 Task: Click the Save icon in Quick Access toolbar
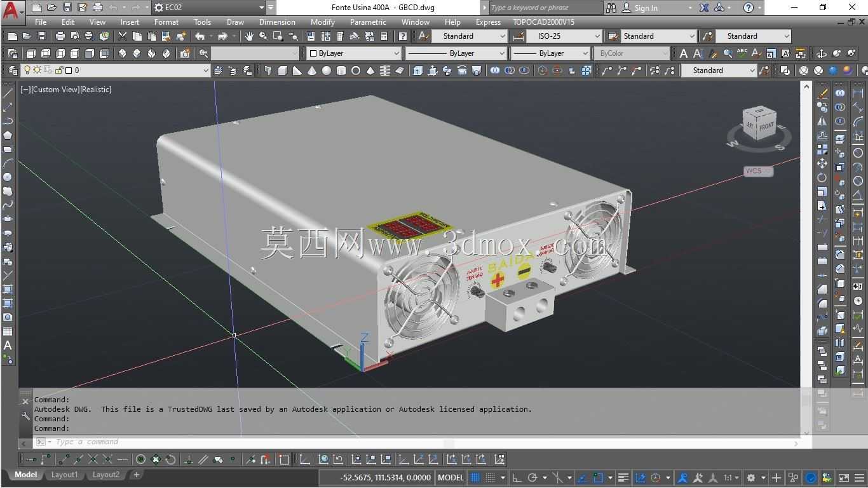67,8
